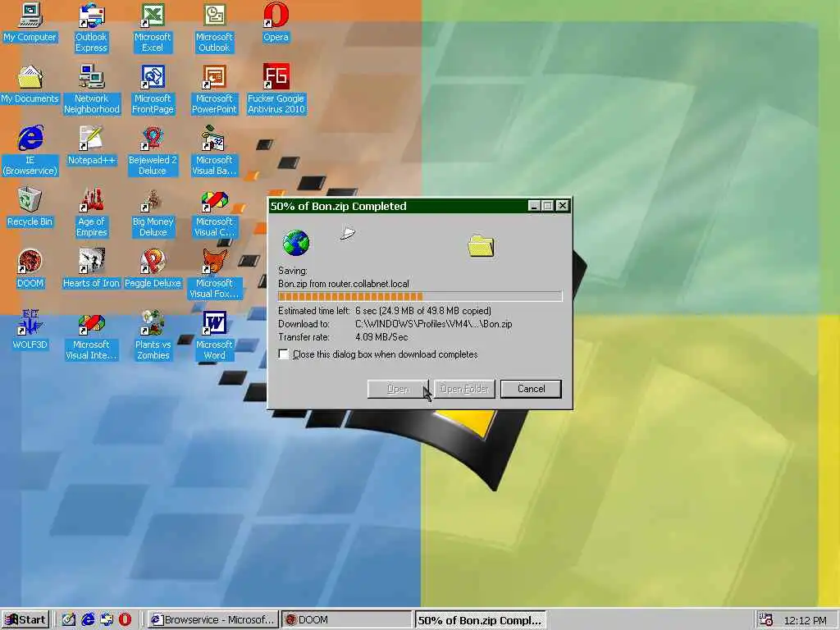Viewport: 840px width, 630px height.
Task: Click Outlook Express quick launch icon
Action: [107, 620]
